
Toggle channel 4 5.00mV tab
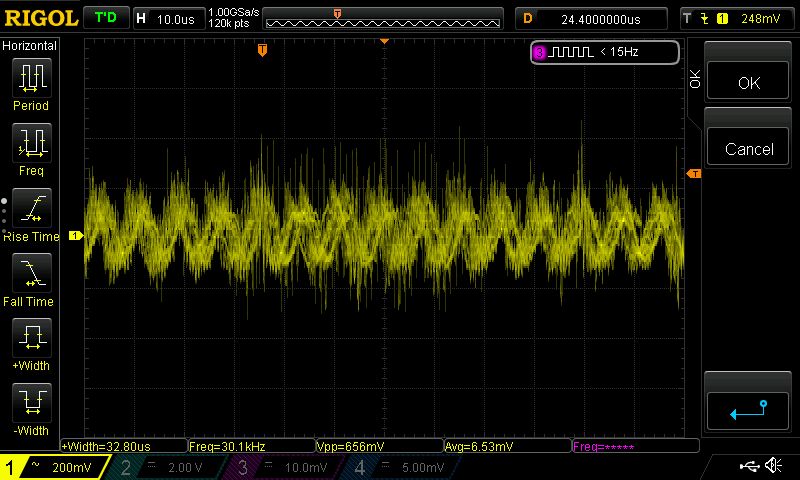(x=399, y=467)
